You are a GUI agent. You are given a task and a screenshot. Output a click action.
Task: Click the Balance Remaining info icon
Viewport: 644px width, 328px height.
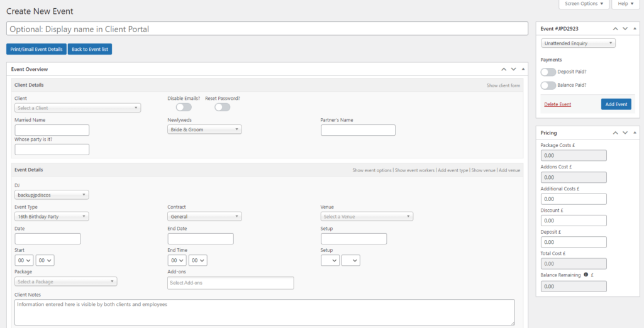(586, 275)
